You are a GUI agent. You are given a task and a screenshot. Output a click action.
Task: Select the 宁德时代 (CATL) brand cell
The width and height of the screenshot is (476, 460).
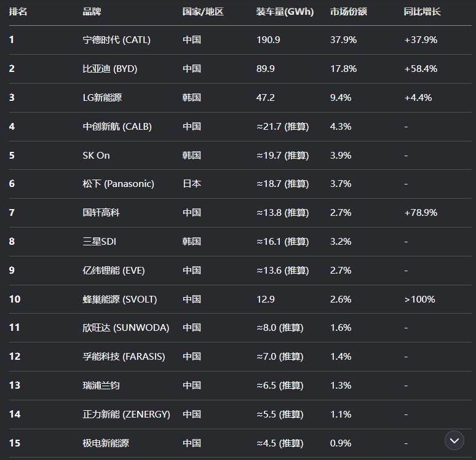point(116,40)
